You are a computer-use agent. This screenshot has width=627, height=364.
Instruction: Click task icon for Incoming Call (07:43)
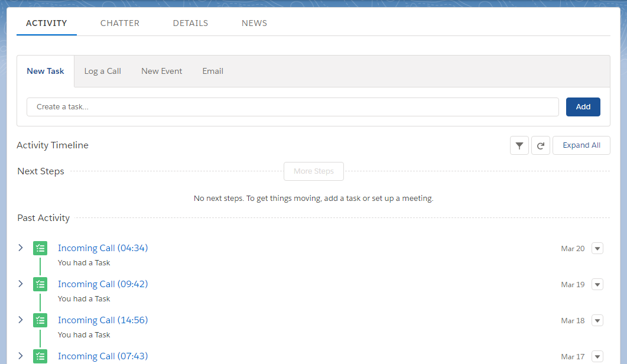40,356
